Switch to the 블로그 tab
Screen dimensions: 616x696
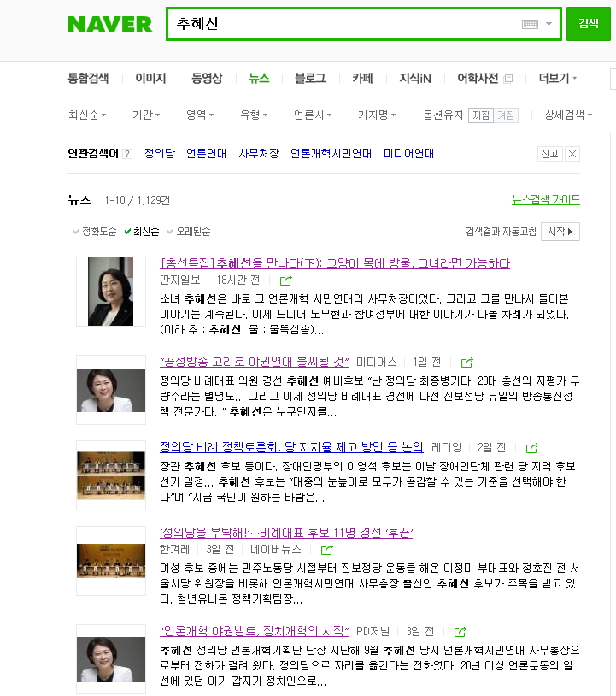point(310,79)
